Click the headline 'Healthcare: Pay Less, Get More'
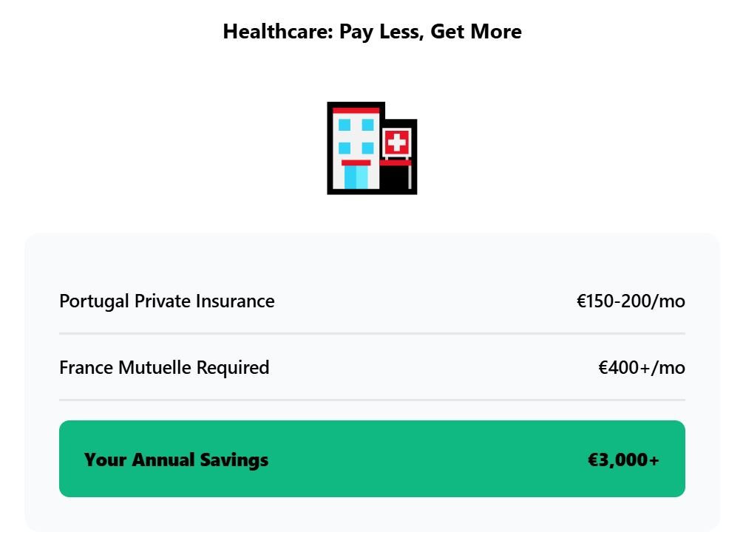Viewport: 743px width, 560px height. tap(372, 32)
